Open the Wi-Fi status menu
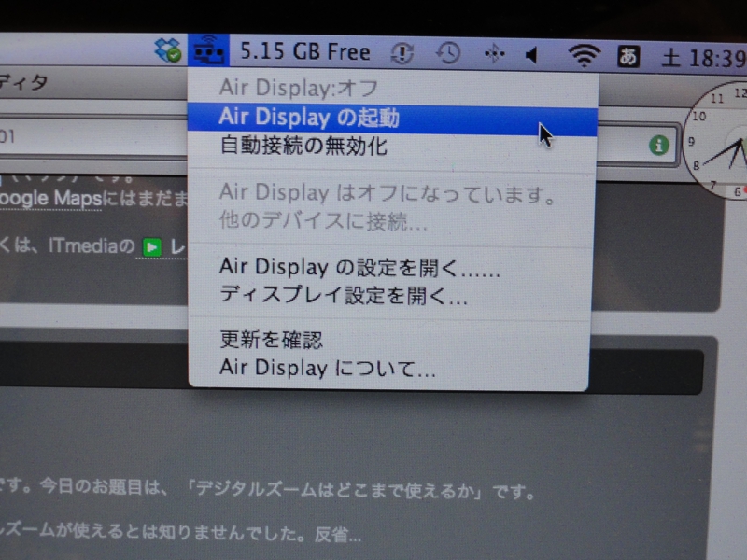The width and height of the screenshot is (747, 560). pyautogui.click(x=585, y=55)
